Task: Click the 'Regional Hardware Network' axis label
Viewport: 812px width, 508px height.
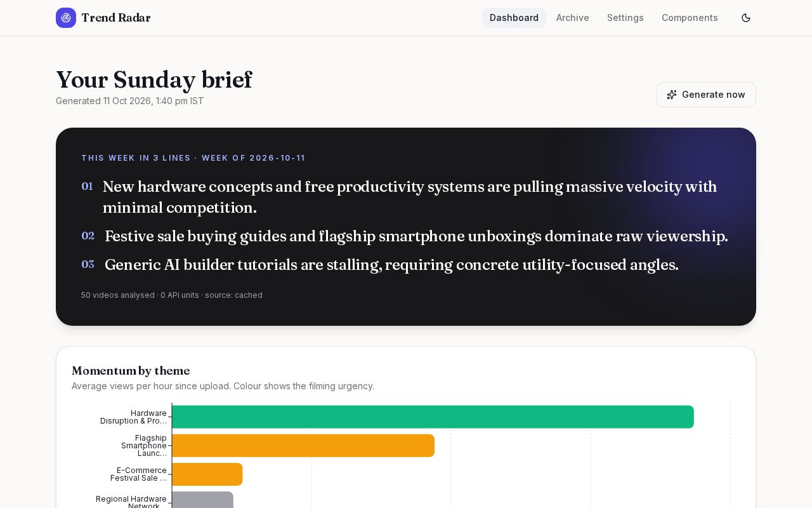Action: pos(131,502)
